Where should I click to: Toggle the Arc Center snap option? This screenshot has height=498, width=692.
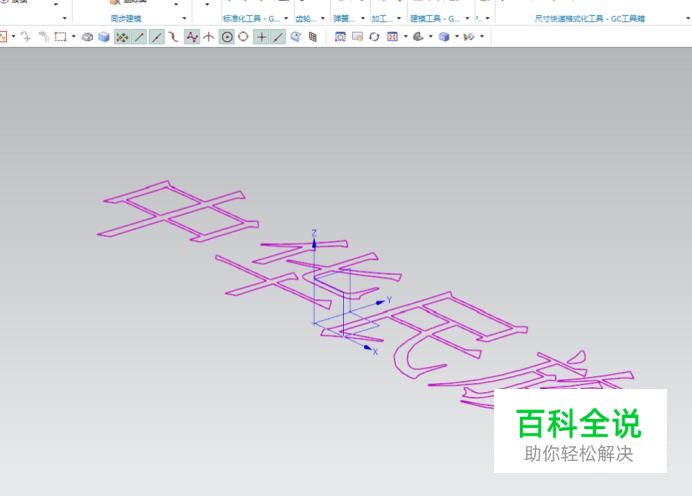tap(227, 37)
